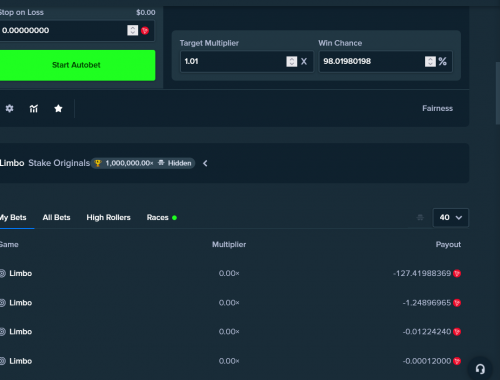
Task: Click currency icon next to -0.01224240
Action: tap(457, 332)
